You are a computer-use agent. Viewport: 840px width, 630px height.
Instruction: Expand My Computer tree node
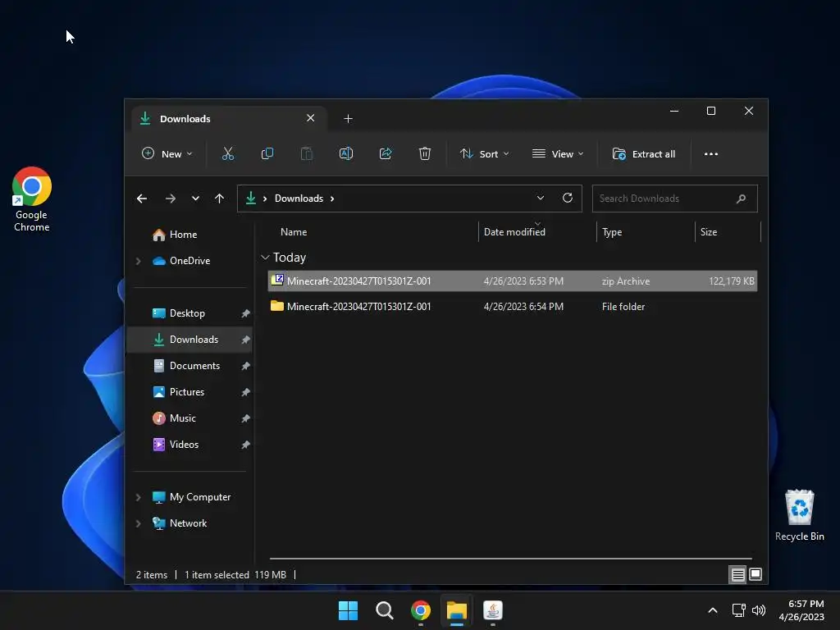(x=138, y=497)
